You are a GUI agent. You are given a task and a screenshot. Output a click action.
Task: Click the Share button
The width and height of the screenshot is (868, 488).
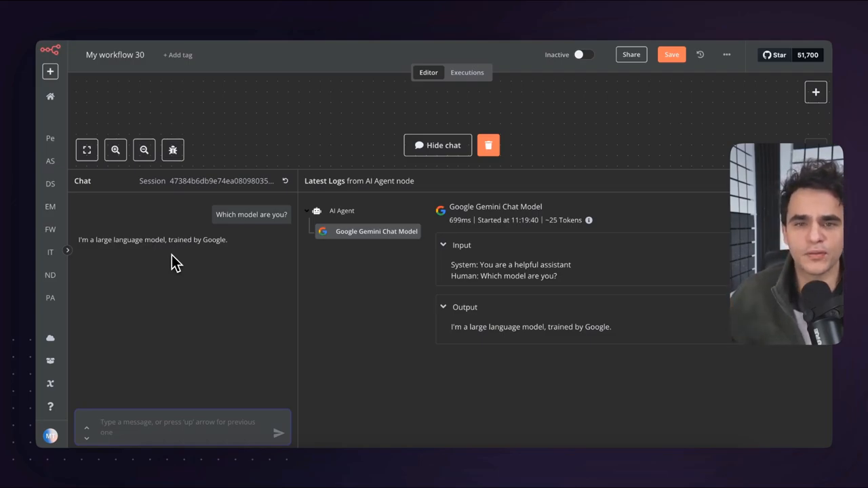[x=631, y=55]
